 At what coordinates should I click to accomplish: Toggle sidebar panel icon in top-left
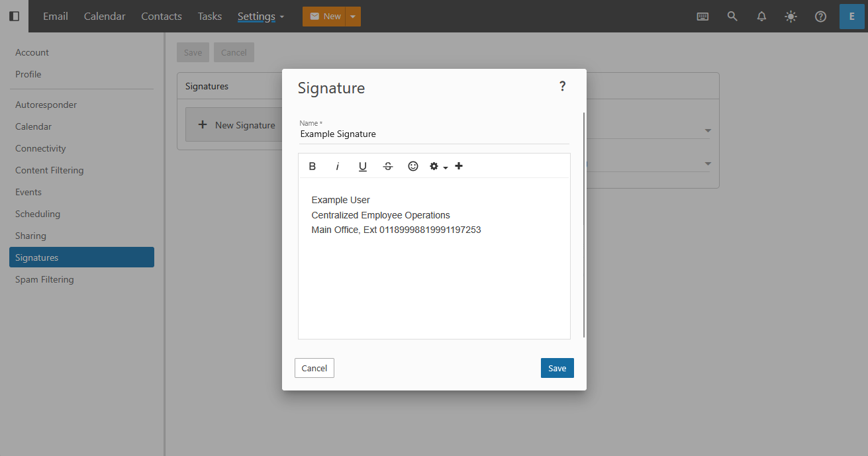pyautogui.click(x=14, y=16)
